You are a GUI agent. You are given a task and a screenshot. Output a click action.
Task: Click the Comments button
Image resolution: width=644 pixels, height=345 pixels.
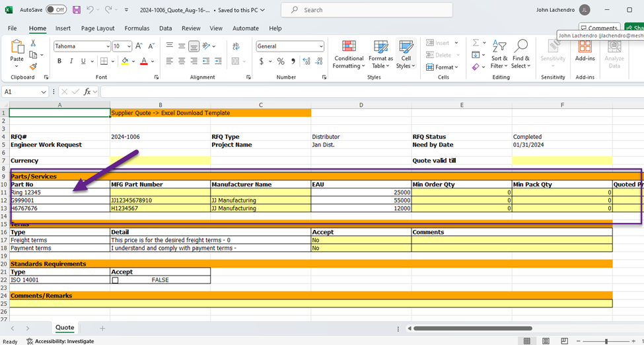(x=598, y=28)
